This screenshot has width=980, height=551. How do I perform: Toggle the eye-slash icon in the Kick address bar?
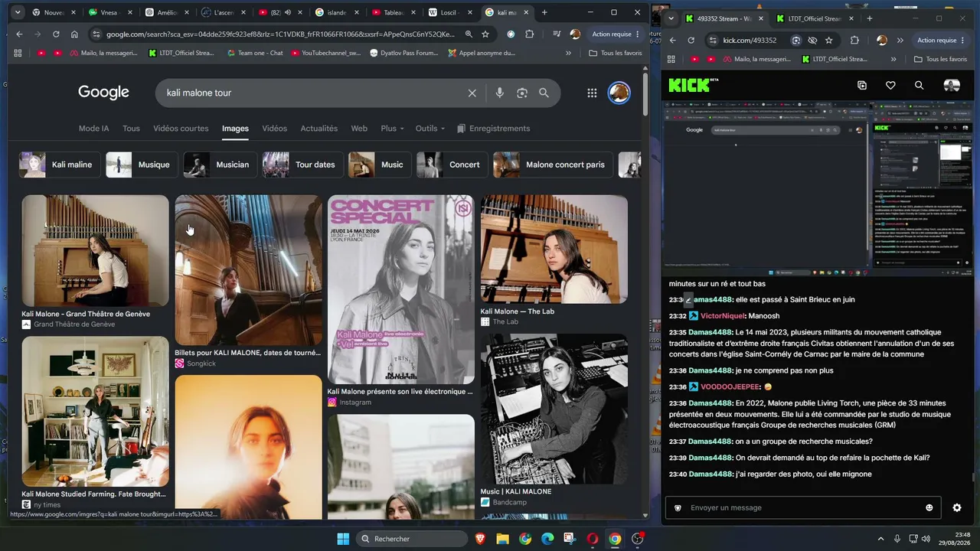pos(812,40)
